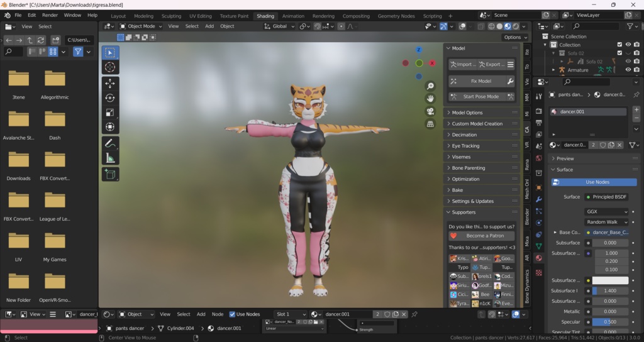Image resolution: width=644 pixels, height=342 pixels.
Task: Click the pan view hand icon
Action: pos(430,99)
